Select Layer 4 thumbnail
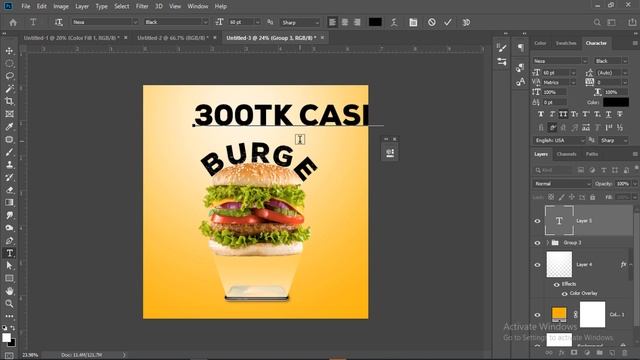 559,264
